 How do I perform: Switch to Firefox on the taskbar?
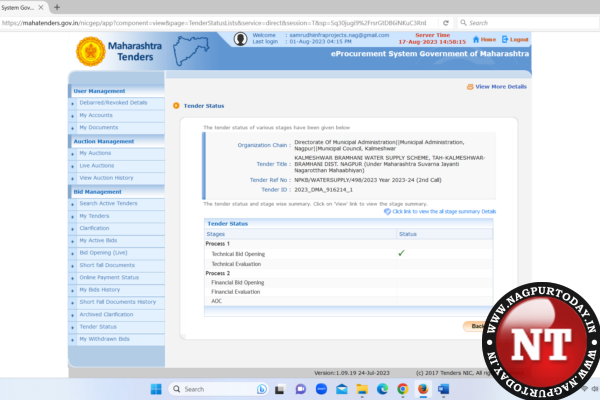pyautogui.click(x=423, y=389)
